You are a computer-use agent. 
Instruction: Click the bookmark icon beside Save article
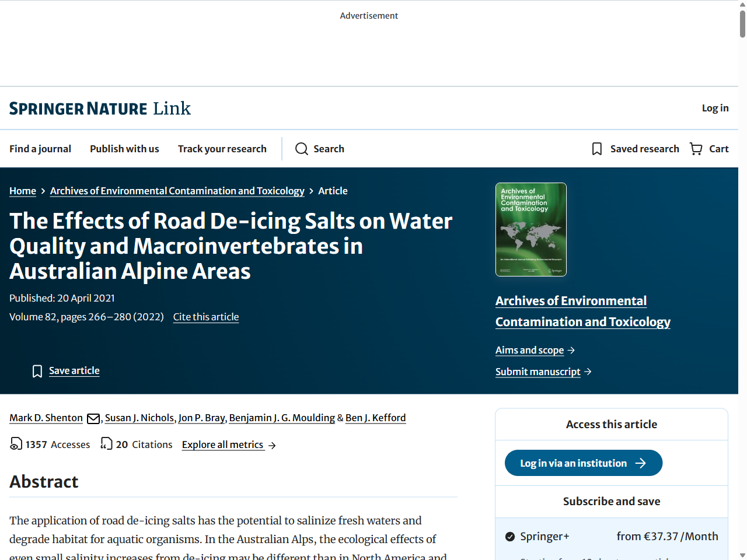point(37,371)
